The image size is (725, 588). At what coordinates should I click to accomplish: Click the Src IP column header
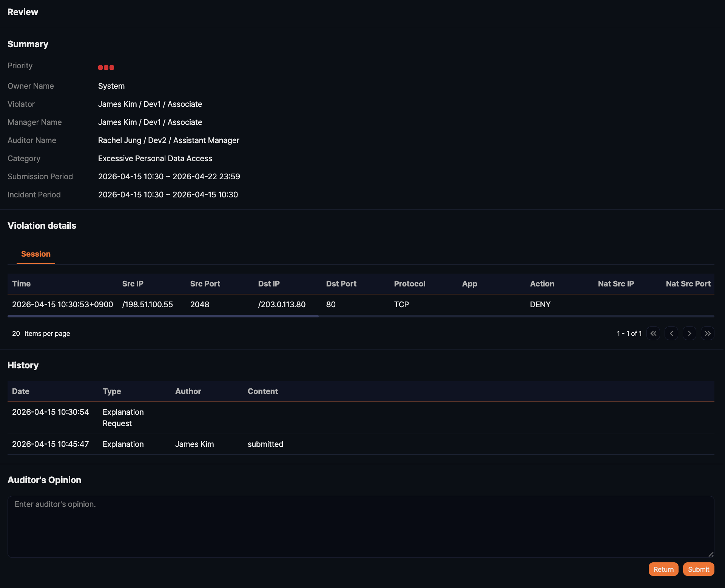click(x=133, y=284)
